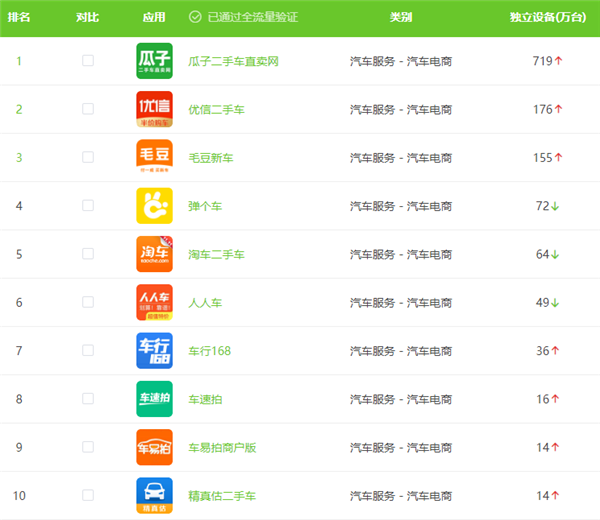Click rank number 1

tap(19, 61)
